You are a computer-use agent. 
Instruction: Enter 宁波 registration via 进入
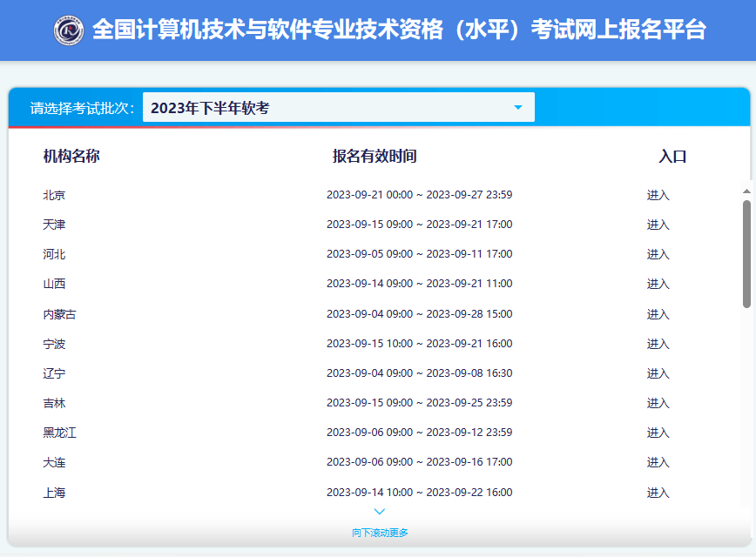pyautogui.click(x=657, y=343)
